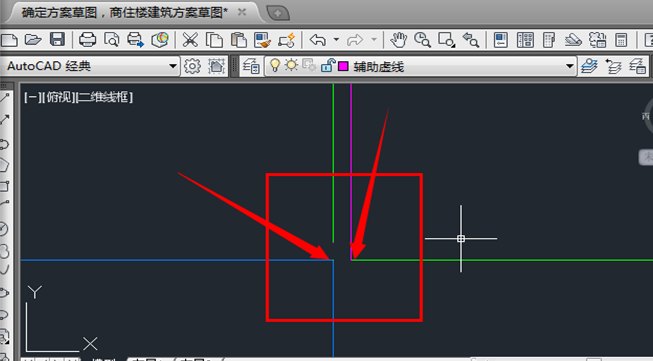Viewport: 653px width, 361px height.
Task: Click the My Workspace house icon
Action: coord(216,66)
